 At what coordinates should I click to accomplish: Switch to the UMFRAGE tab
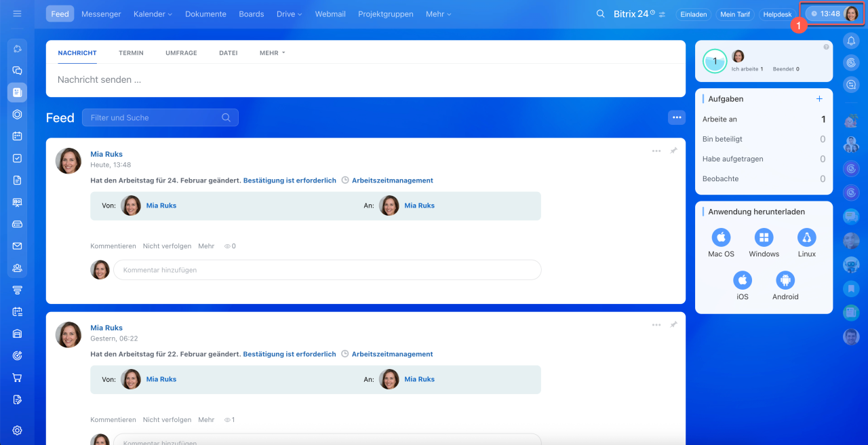click(181, 53)
